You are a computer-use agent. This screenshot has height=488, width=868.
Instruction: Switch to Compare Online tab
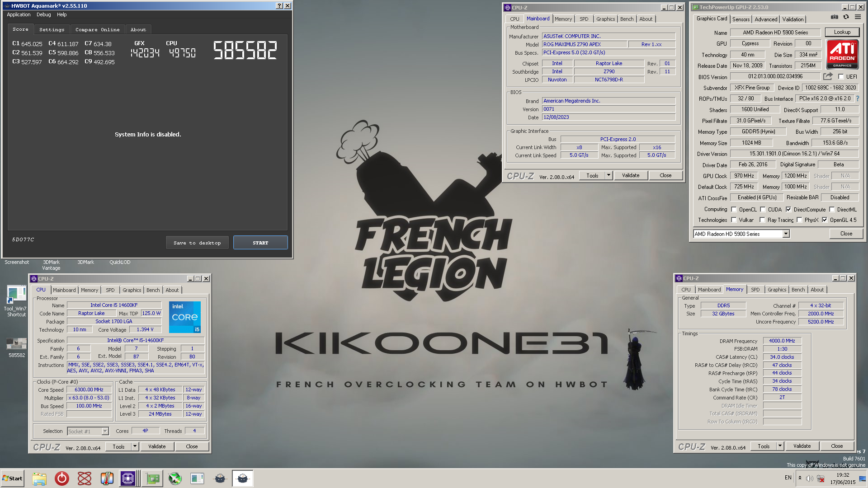coord(98,29)
